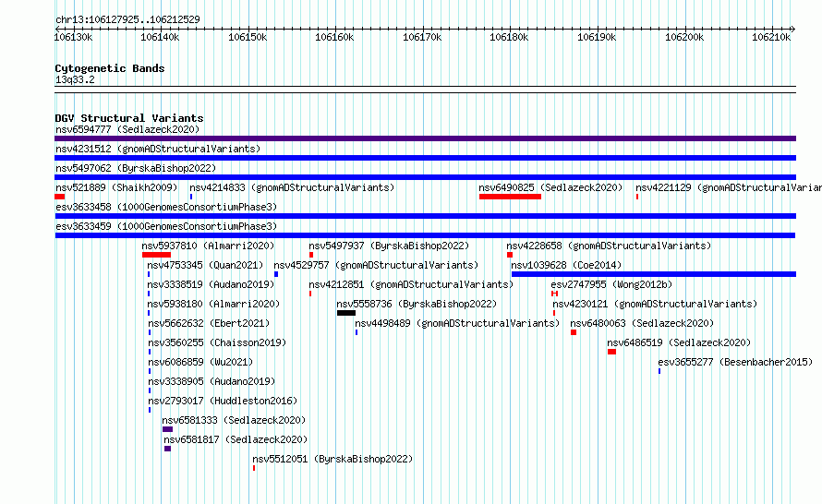Click the black bar under nsv5558736
Screen dimensions: 822x504
coord(346,313)
